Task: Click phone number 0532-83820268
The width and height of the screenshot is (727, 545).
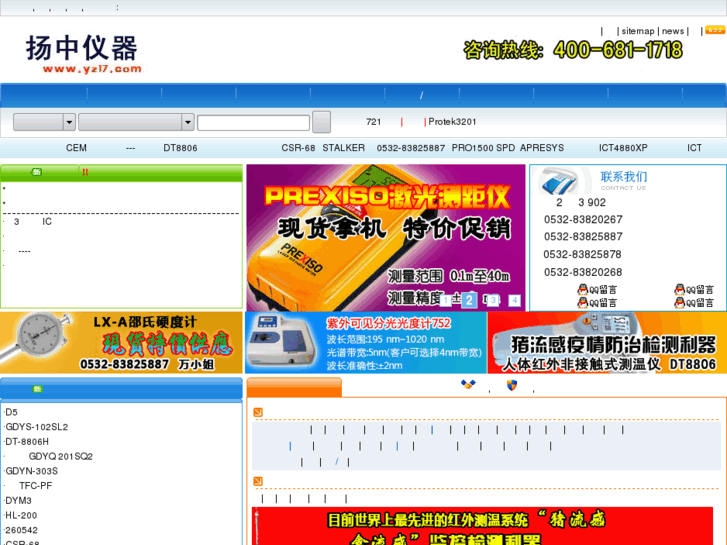Action: [583, 272]
